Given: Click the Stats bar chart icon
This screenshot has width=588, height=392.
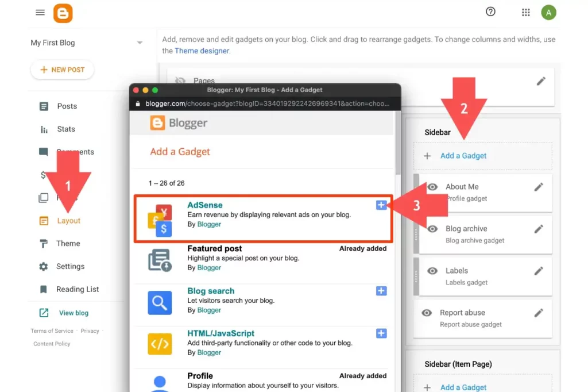Looking at the screenshot, I should click(x=44, y=129).
